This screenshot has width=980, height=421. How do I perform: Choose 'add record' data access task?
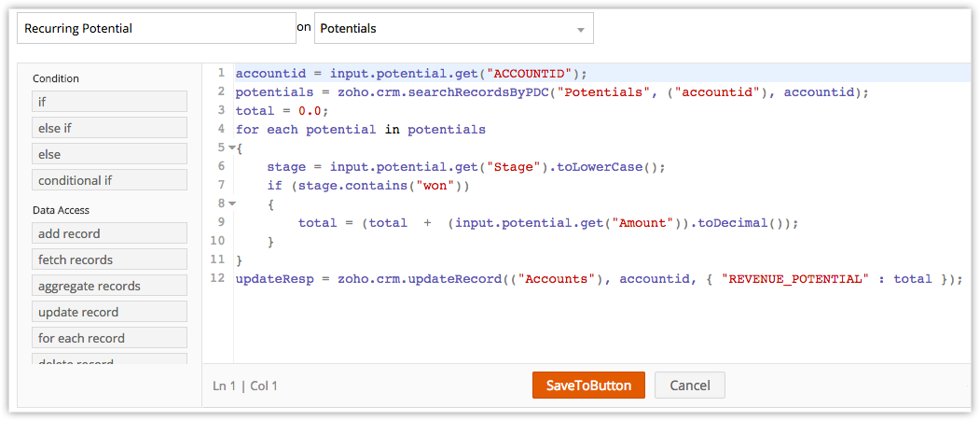[x=110, y=233]
